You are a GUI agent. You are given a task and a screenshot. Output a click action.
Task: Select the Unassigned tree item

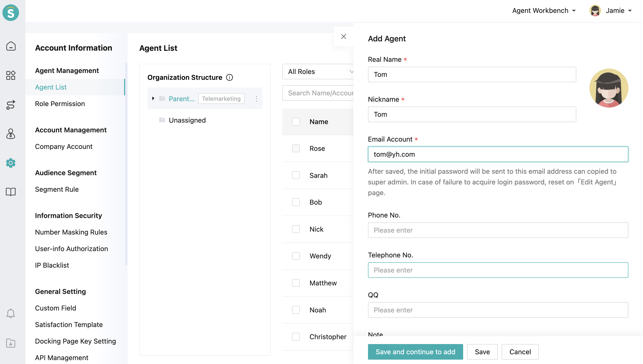(187, 120)
